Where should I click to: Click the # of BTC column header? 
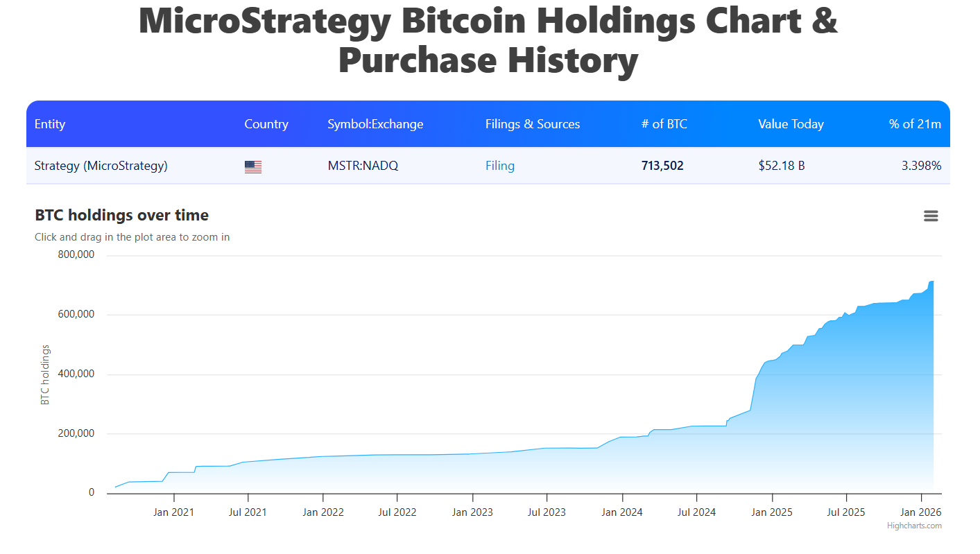(664, 124)
